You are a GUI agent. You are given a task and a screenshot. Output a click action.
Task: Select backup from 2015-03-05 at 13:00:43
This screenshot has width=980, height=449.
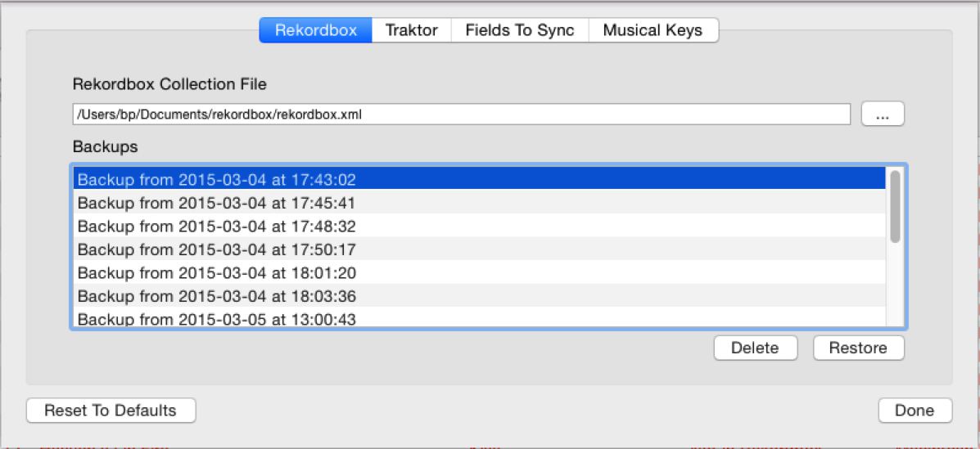(x=216, y=319)
